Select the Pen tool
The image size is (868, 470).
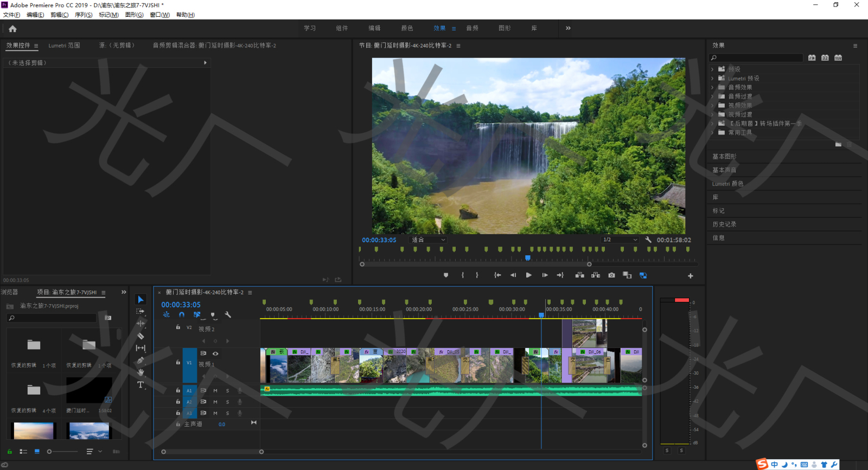(141, 360)
